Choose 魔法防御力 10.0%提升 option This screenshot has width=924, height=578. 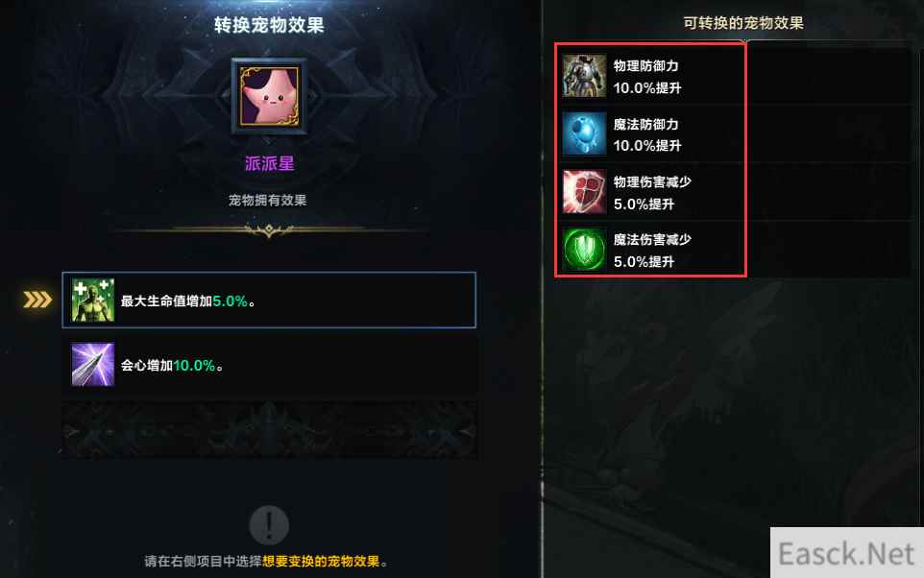(x=650, y=134)
